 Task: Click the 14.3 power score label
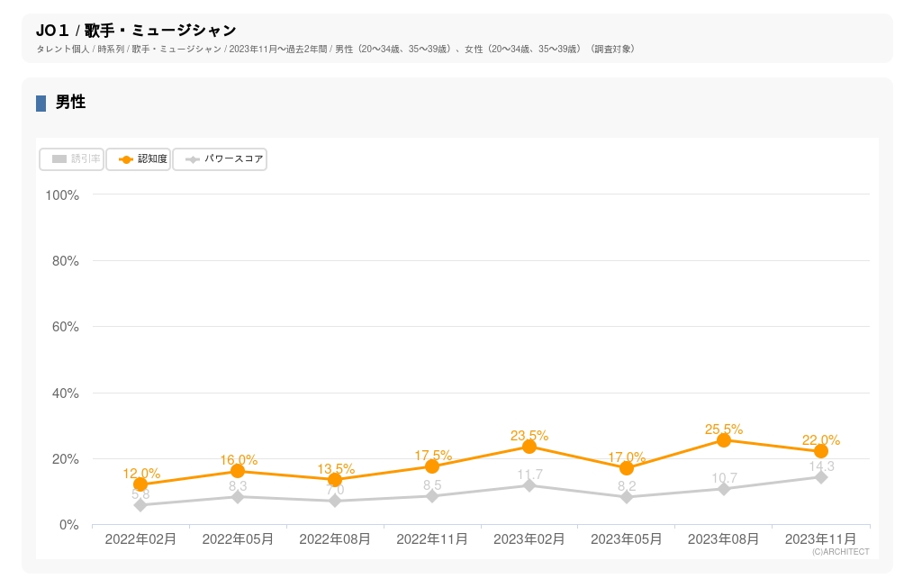pyautogui.click(x=821, y=466)
